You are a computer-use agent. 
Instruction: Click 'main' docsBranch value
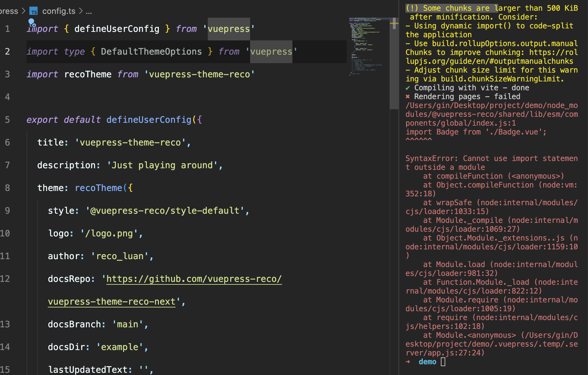(x=128, y=324)
